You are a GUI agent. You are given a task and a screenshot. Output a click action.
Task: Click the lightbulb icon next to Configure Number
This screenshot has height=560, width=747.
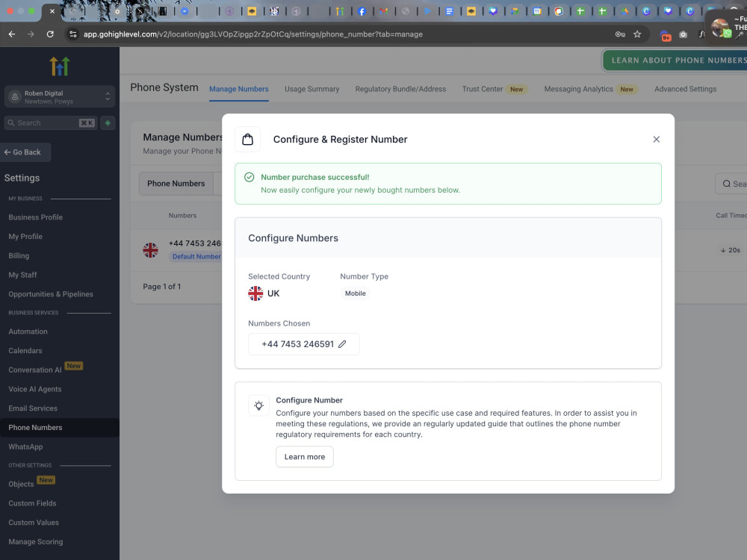(258, 405)
